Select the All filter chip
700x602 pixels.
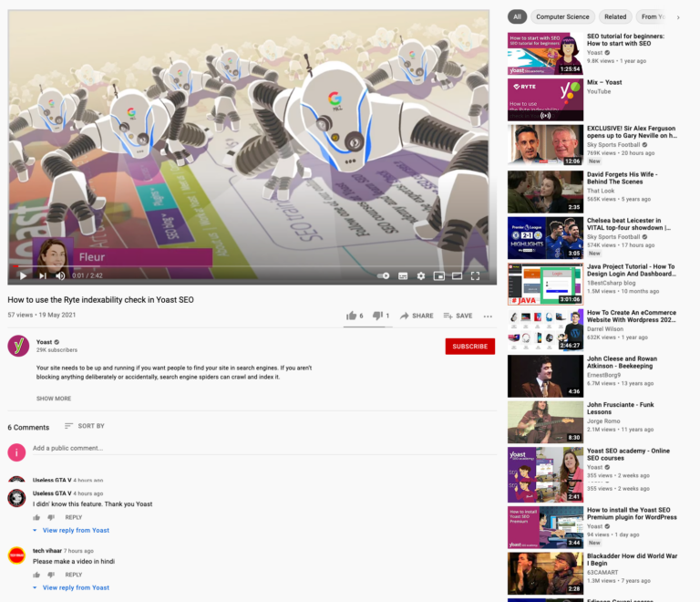pos(517,17)
